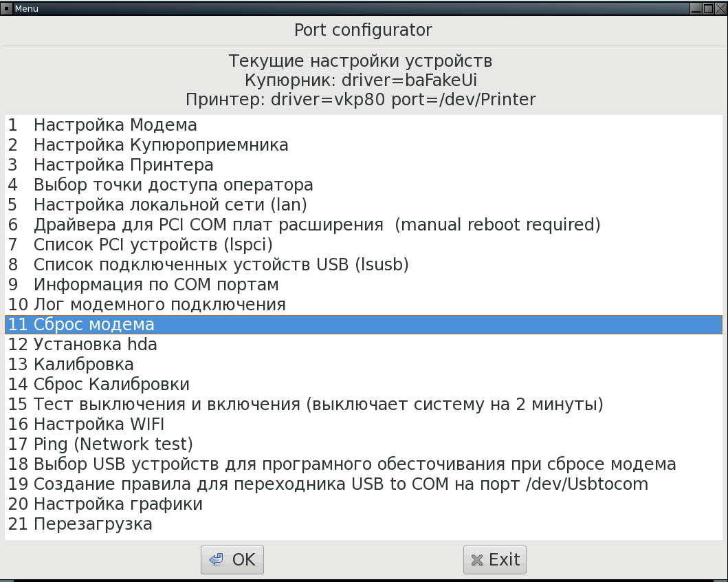Screen dimensions: 728x582
Task: Click the OK button
Action: [232, 560]
